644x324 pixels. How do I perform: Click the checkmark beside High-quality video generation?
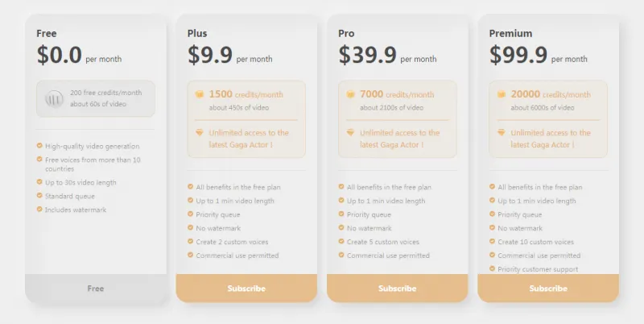click(x=39, y=146)
